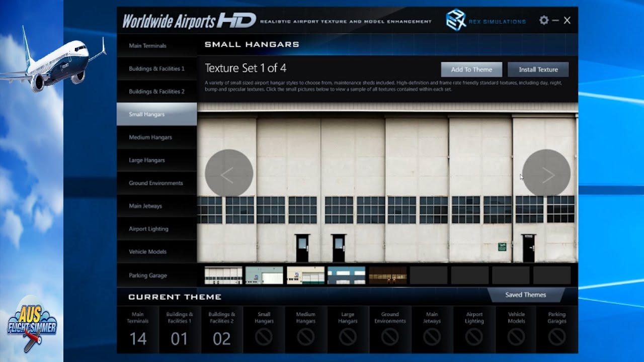Select Buildings & Facilities 2 category
Viewport: 644px width, 362px height.
[x=157, y=92]
